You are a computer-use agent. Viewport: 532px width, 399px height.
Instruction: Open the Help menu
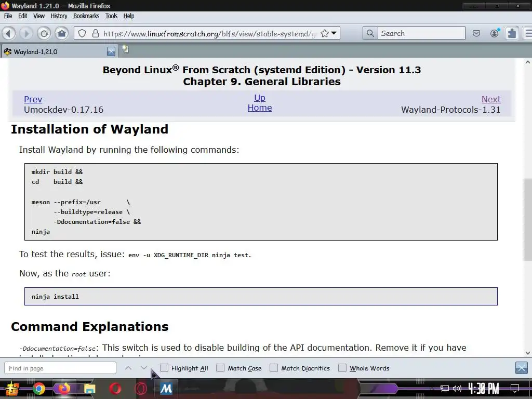[129, 16]
